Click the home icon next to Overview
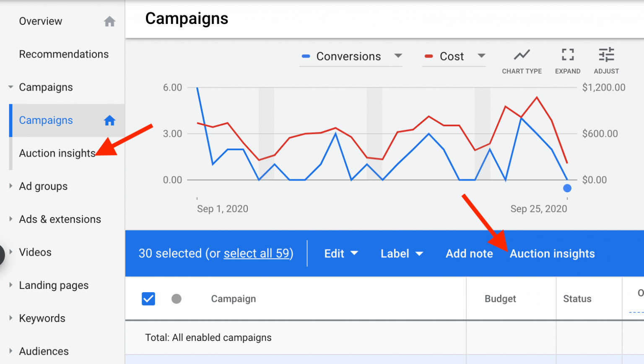The width and height of the screenshot is (644, 364). tap(109, 21)
